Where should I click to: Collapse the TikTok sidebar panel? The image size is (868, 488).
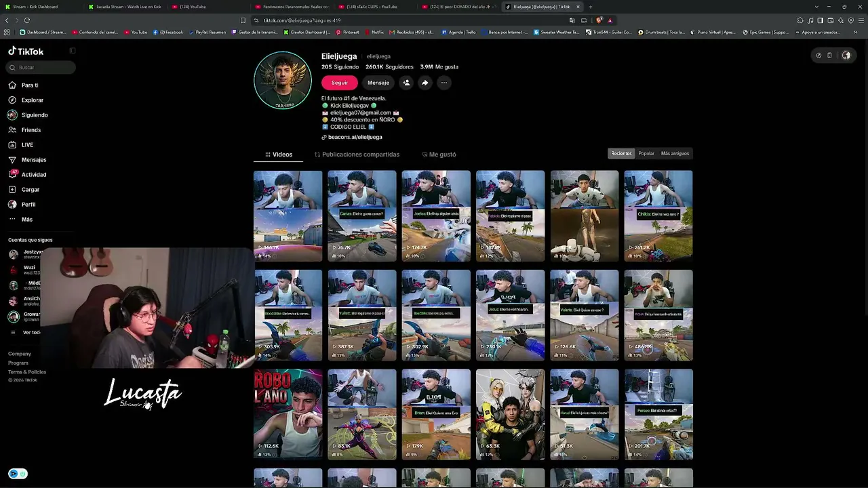coord(73,51)
